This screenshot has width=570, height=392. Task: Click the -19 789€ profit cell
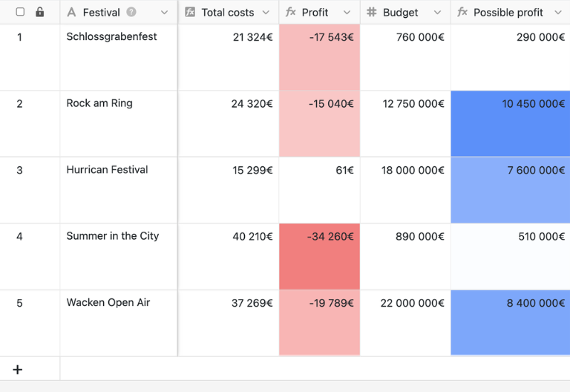(x=320, y=323)
